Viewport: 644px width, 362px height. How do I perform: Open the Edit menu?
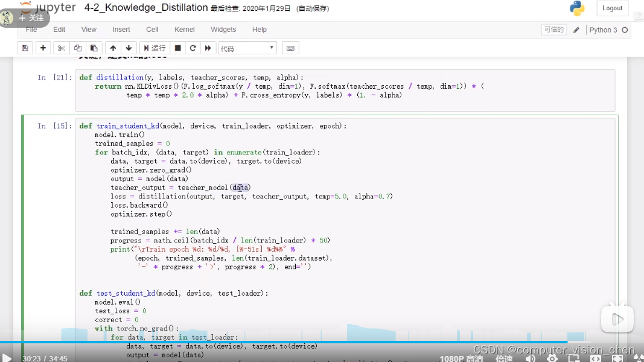pos(59,30)
